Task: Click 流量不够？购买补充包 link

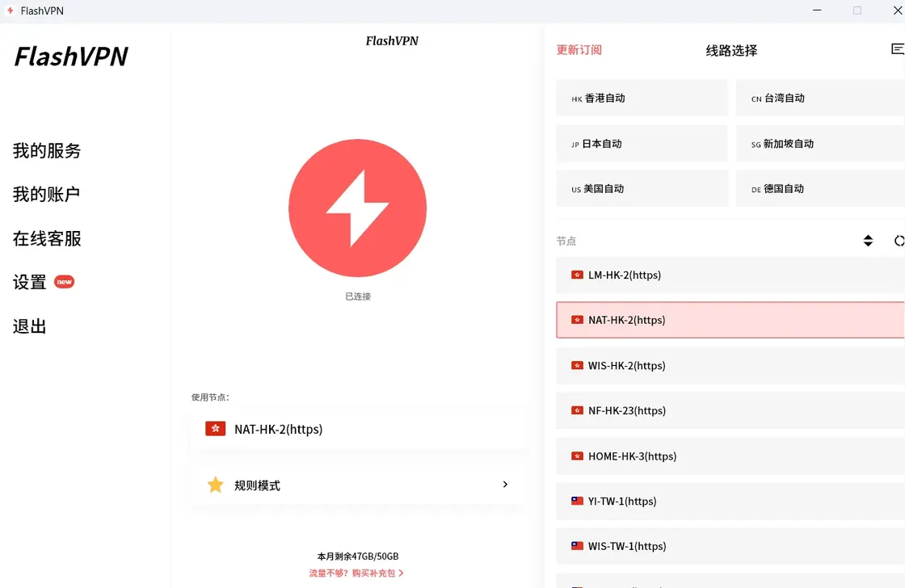Action: (x=356, y=573)
